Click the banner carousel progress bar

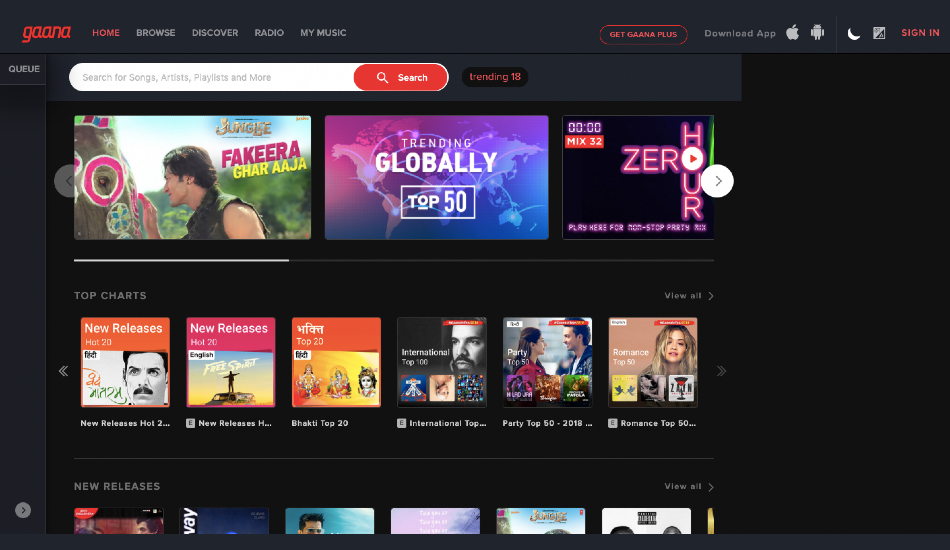[394, 260]
